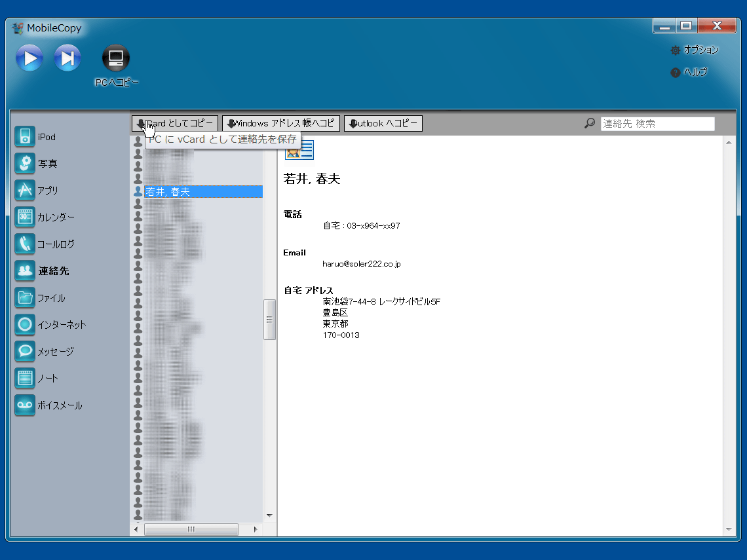This screenshot has width=747, height=560.
Task: Click the contact list scroll-right arrow
Action: [x=256, y=529]
